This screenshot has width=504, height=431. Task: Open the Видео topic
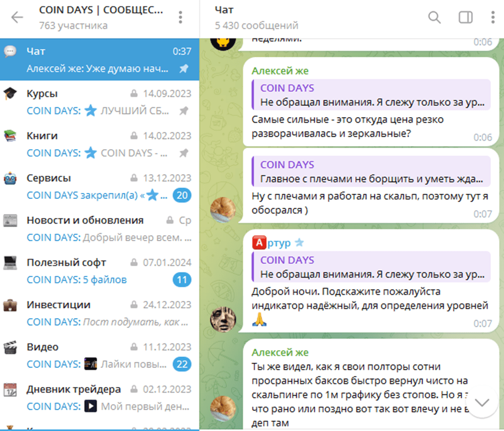(x=99, y=355)
